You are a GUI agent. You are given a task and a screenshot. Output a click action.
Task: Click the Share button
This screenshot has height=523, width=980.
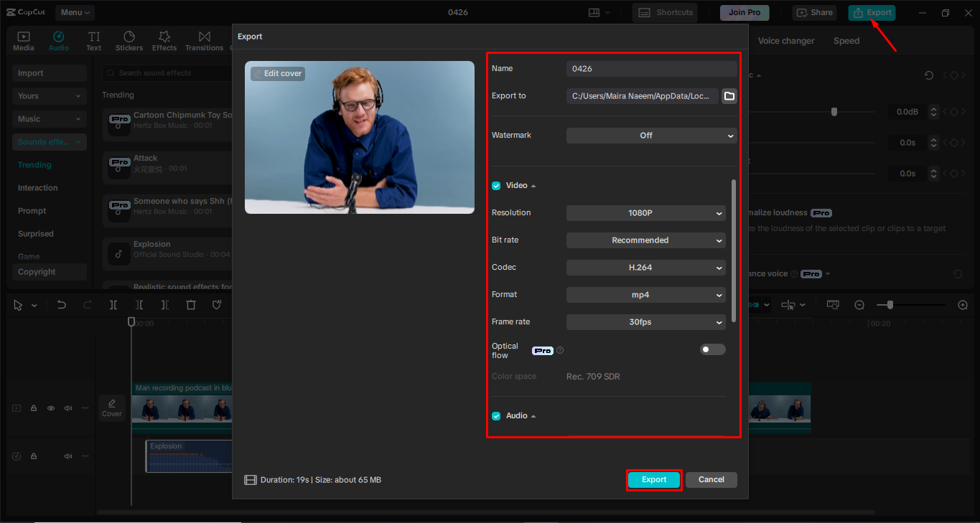point(814,12)
